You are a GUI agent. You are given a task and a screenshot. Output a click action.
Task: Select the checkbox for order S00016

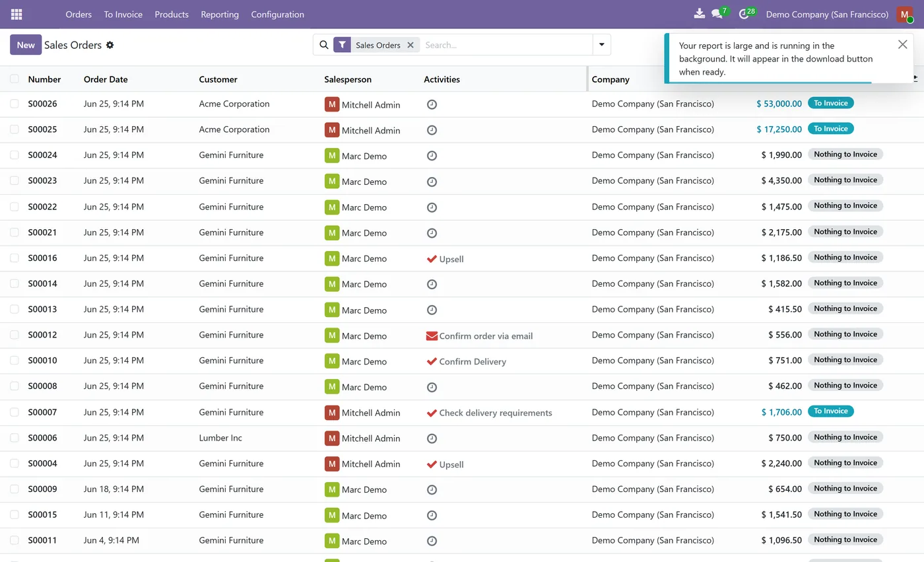pos(15,258)
